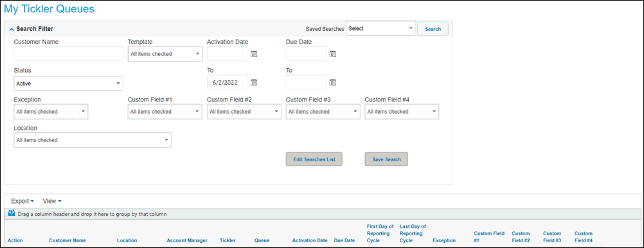The image size is (644, 248).
Task: Open the Due Date To calendar picker
Action: click(333, 82)
